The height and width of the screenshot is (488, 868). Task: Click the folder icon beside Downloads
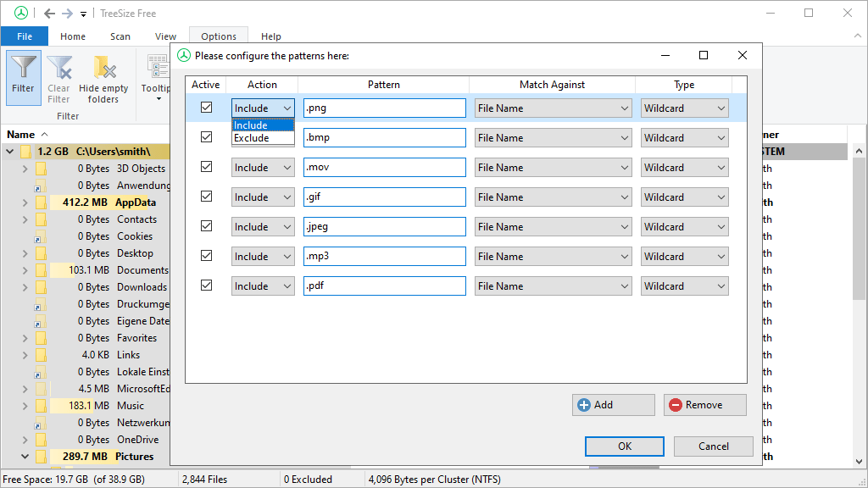pyautogui.click(x=41, y=287)
